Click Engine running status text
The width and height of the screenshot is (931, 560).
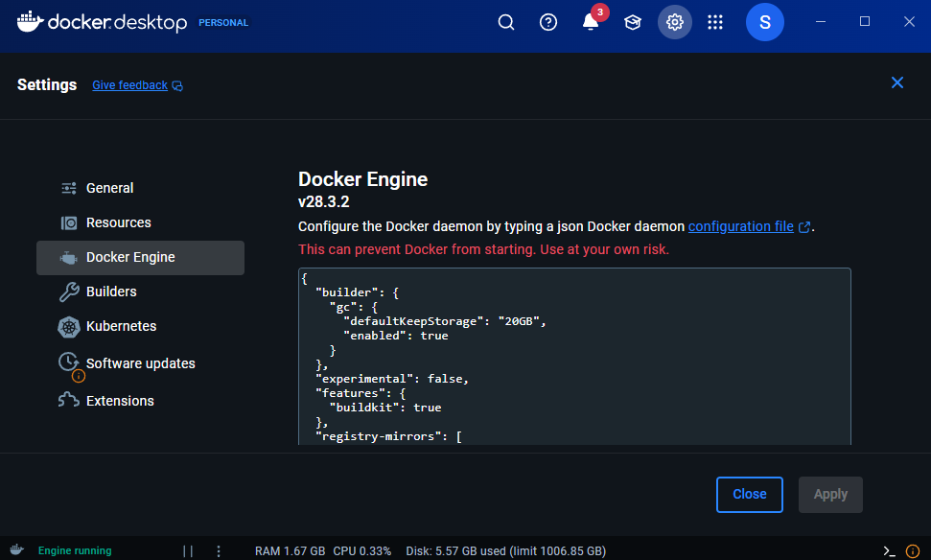(75, 551)
